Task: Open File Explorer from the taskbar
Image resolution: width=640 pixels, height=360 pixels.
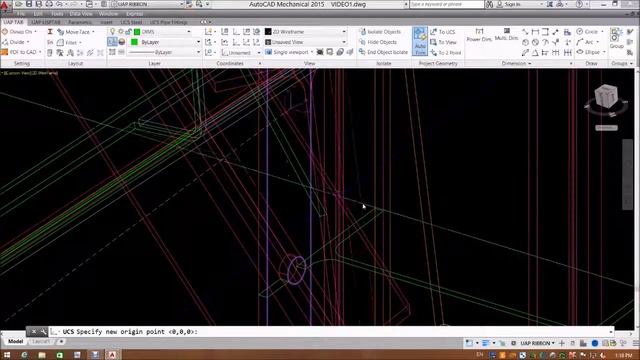Action: [42, 355]
